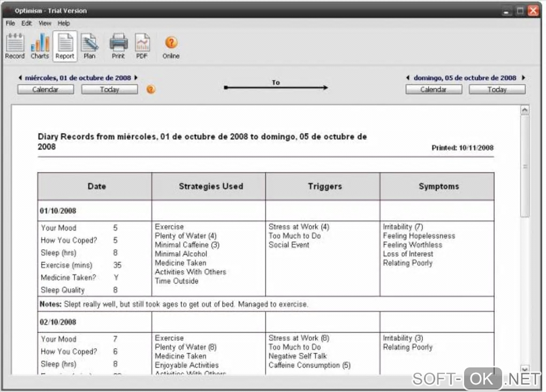The height and width of the screenshot is (392, 546).
Task: Open the Record view icon
Action: coord(15,47)
